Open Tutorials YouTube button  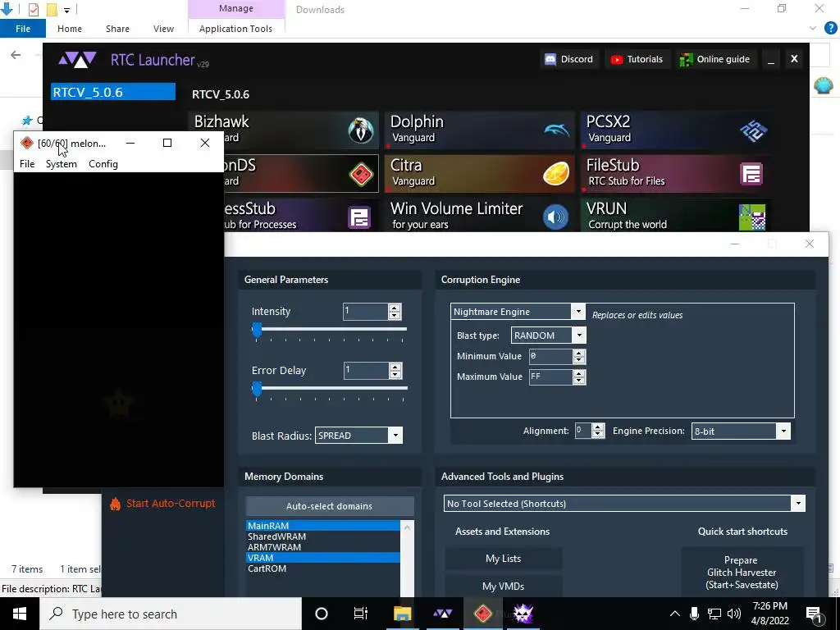pos(637,59)
